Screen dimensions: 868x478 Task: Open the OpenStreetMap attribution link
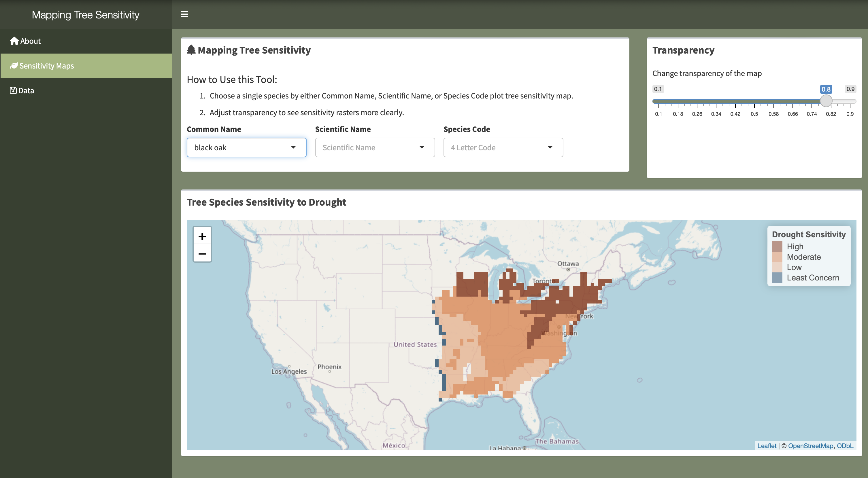point(810,446)
